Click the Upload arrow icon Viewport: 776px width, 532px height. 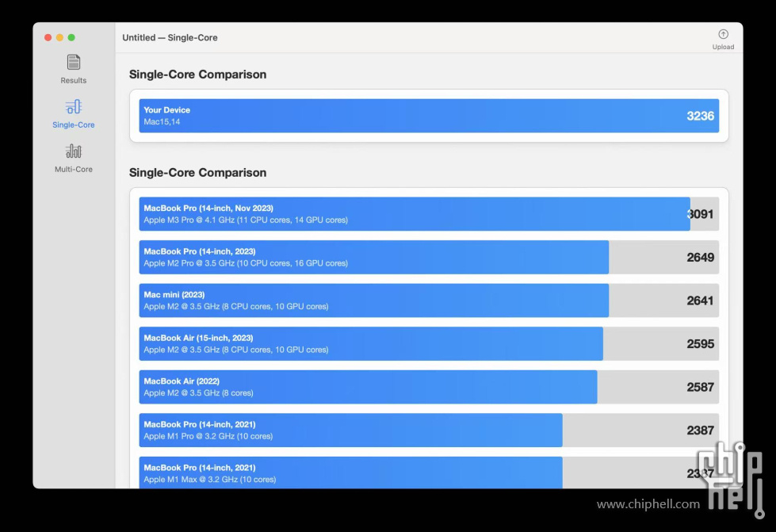pyautogui.click(x=723, y=34)
